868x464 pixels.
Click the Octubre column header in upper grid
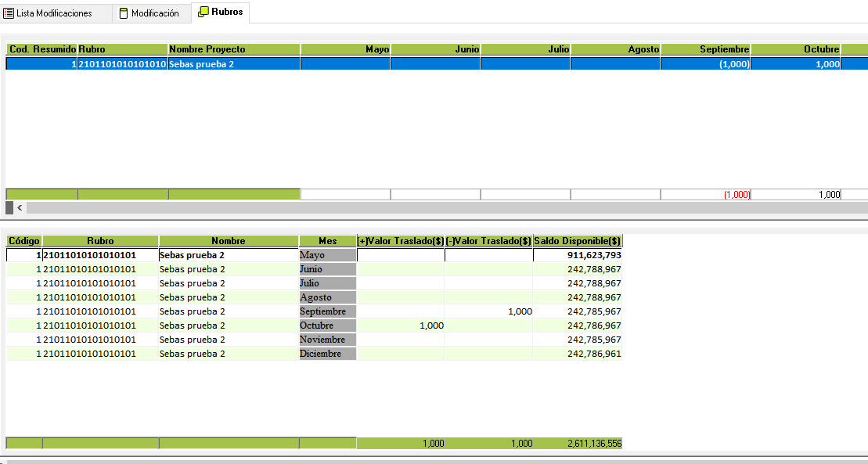(x=795, y=49)
